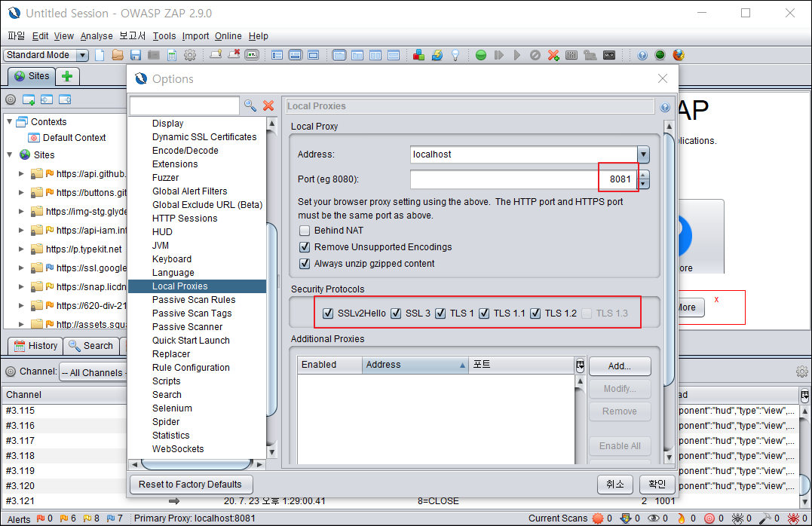Open the Standard Mode dropdown
The image size is (812, 526).
click(x=46, y=55)
